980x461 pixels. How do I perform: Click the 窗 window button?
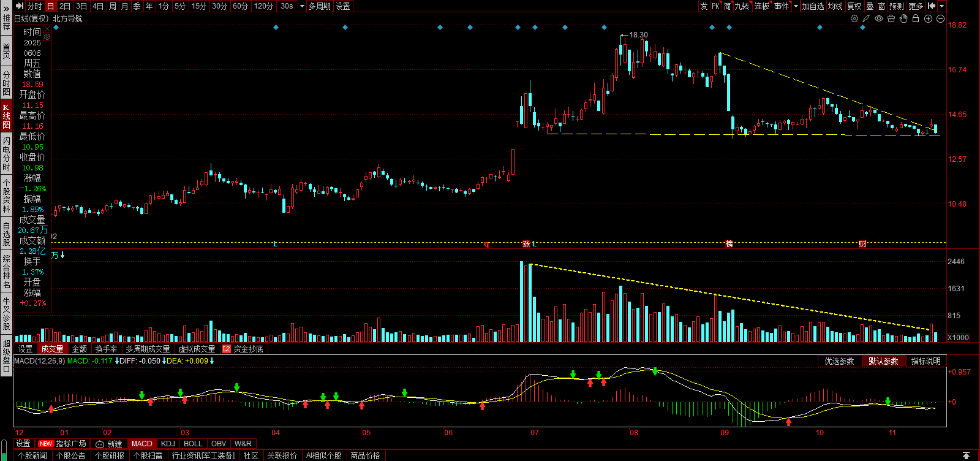coord(881,6)
